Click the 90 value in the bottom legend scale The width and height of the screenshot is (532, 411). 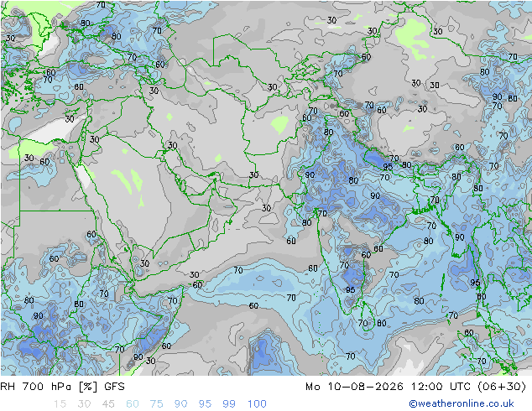(180, 404)
